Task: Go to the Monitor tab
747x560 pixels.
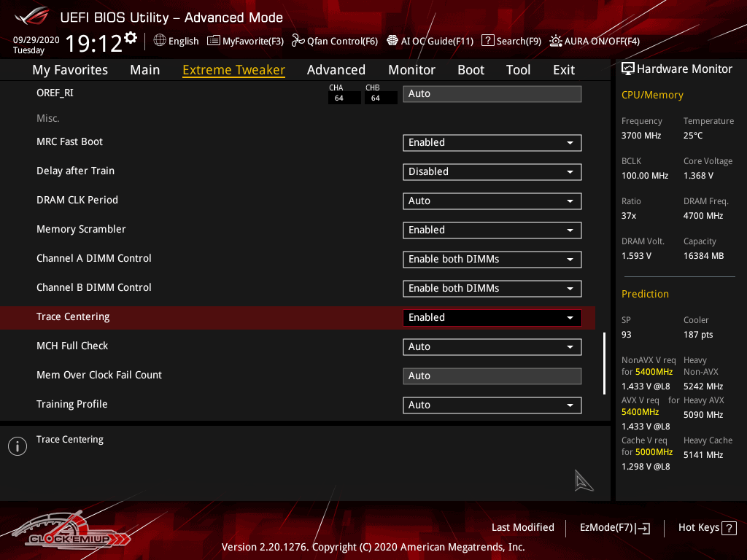Action: click(411, 70)
